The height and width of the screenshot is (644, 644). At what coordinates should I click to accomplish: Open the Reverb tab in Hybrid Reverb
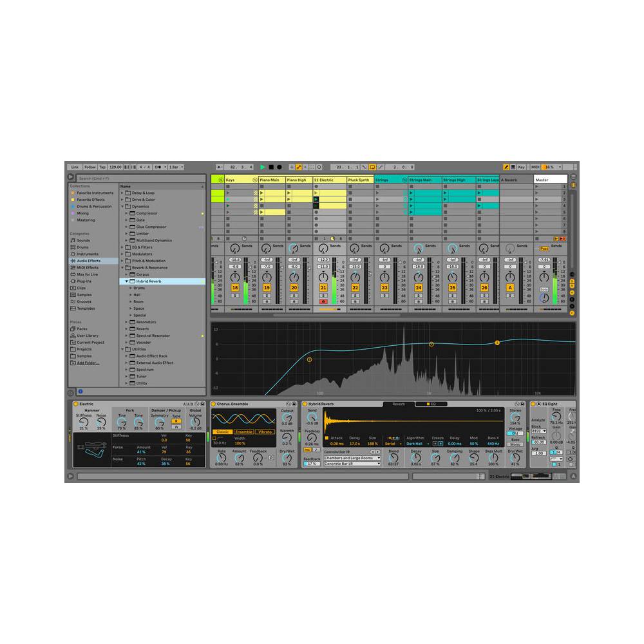tap(398, 404)
